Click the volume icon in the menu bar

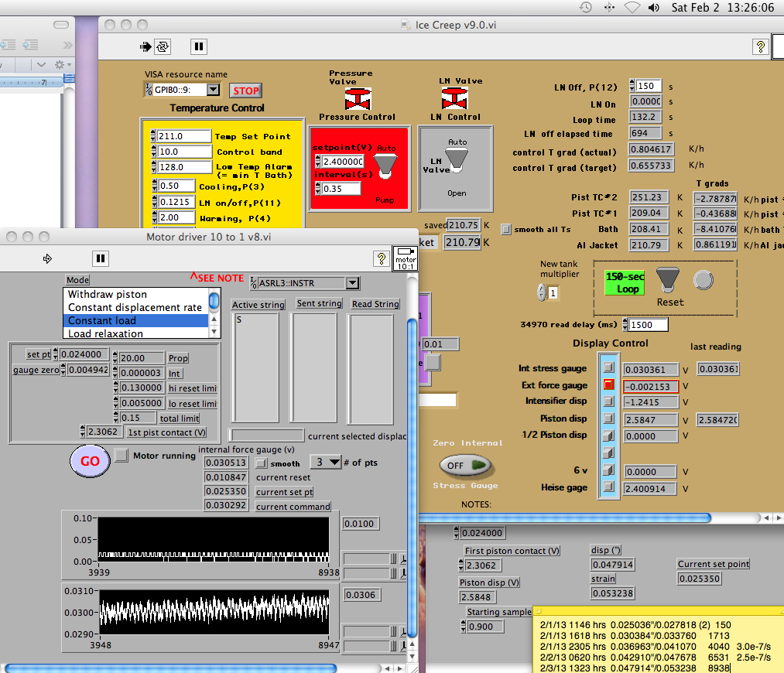tap(655, 8)
